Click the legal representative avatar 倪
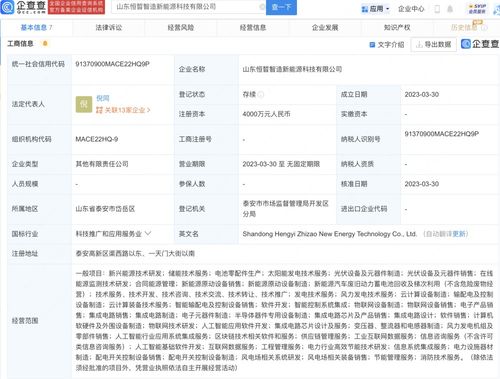 click(84, 104)
